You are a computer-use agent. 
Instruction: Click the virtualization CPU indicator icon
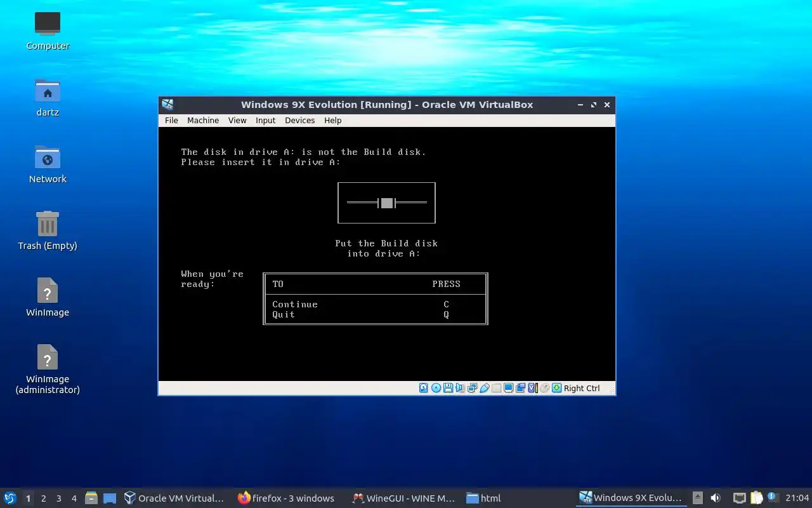533,388
